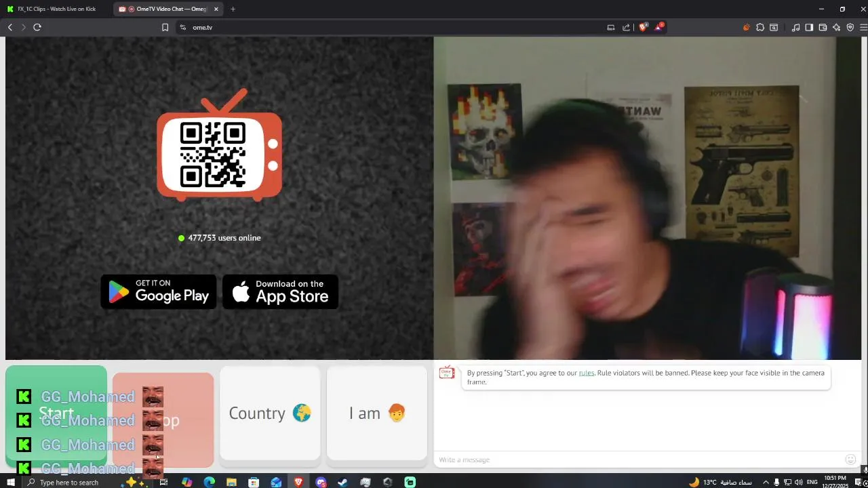Show hidden system tray icons
This screenshot has width=868, height=488.
766,482
